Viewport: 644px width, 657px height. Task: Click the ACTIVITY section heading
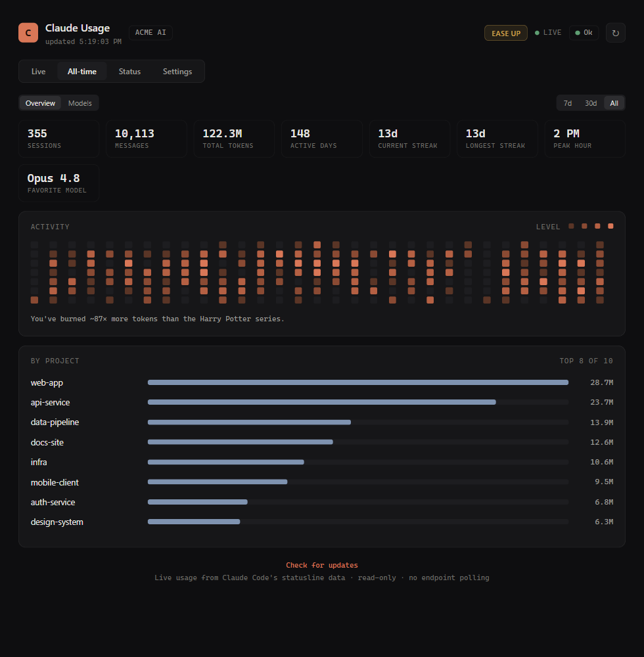tap(51, 227)
